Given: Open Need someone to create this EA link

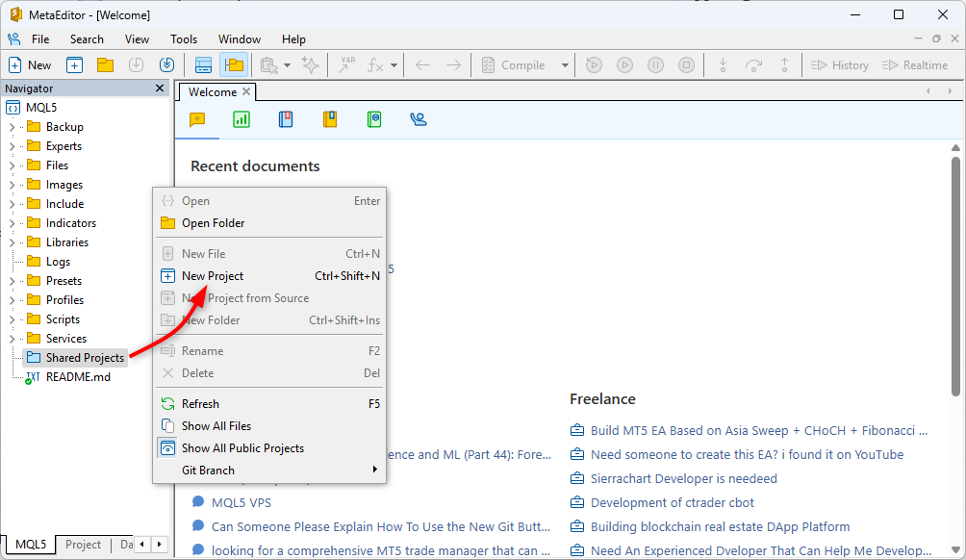Looking at the screenshot, I should pos(747,455).
